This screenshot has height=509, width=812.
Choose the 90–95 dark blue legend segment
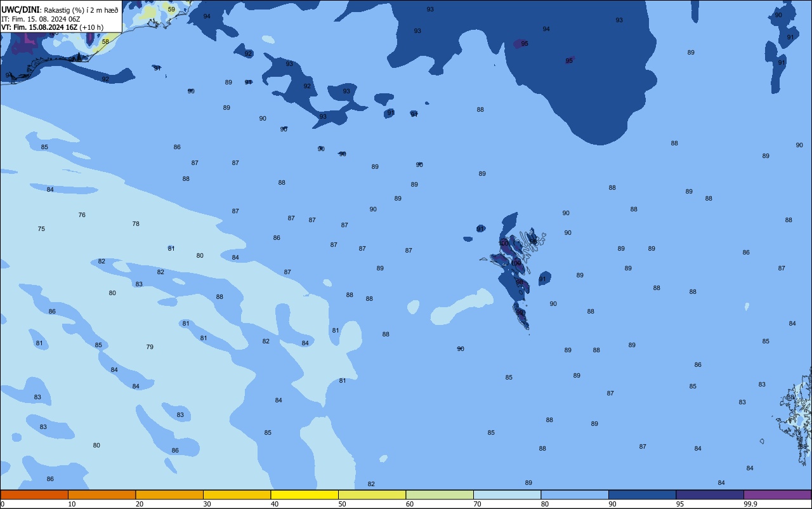click(x=642, y=494)
